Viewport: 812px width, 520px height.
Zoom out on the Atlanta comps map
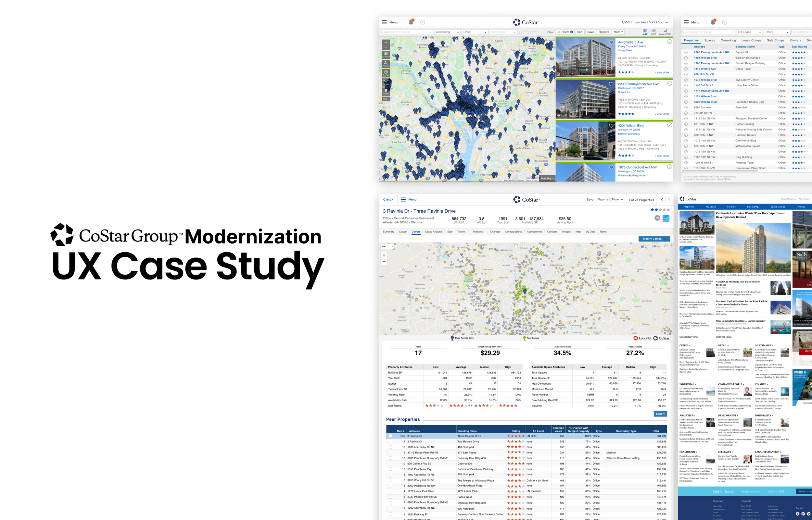click(x=384, y=262)
